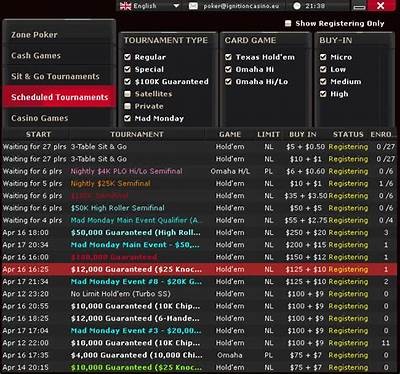This screenshot has width=400, height=374.
Task: Enable the Private checkbox
Action: 127,106
